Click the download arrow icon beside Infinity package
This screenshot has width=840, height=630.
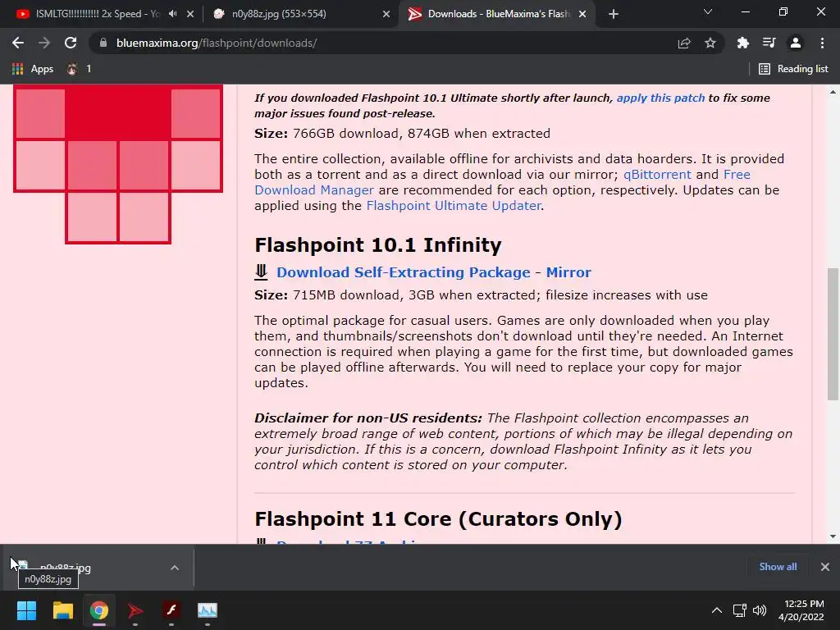tap(261, 272)
